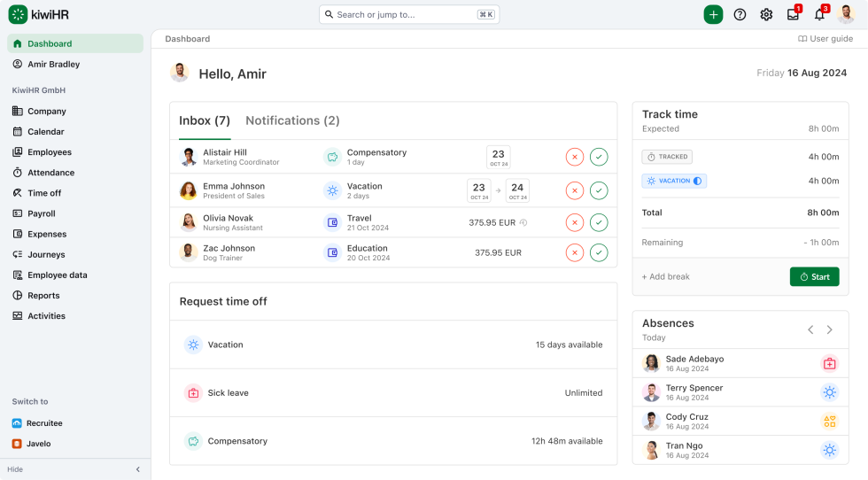The height and width of the screenshot is (480, 868).
Task: Click the Vacation sun icon in Request time off
Action: (x=193, y=345)
